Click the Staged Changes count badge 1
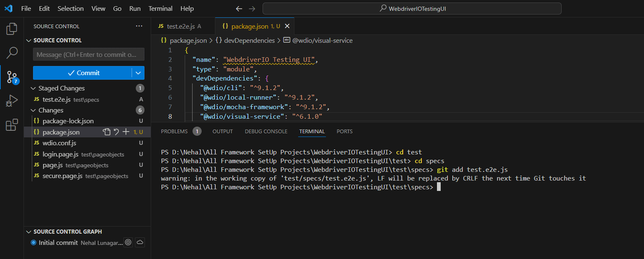 [x=140, y=88]
